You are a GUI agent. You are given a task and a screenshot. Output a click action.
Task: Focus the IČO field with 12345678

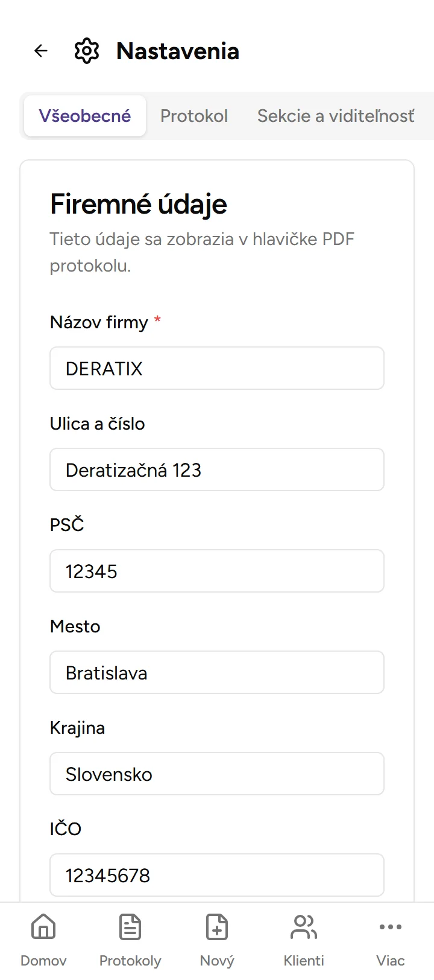(x=217, y=875)
